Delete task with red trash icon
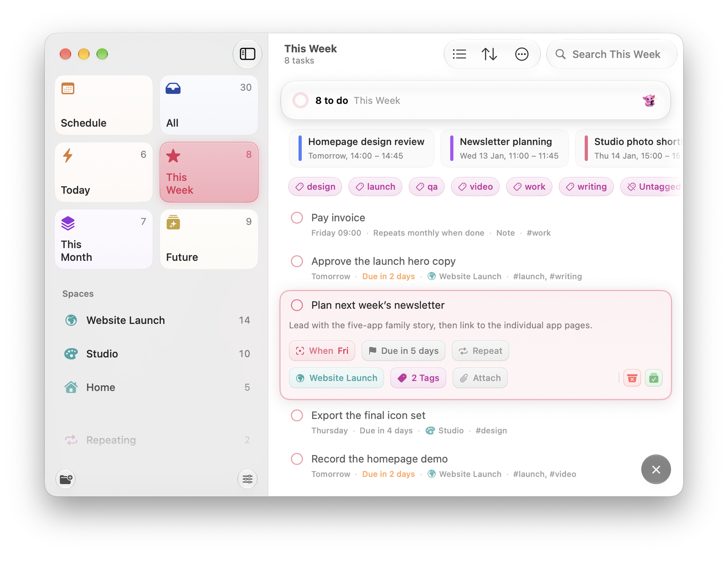 coord(632,378)
